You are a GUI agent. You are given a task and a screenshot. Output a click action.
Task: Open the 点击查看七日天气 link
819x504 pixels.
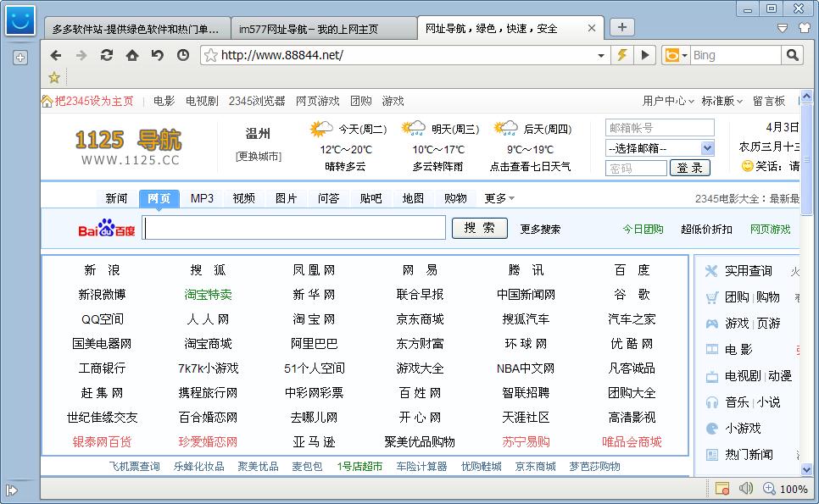click(530, 167)
